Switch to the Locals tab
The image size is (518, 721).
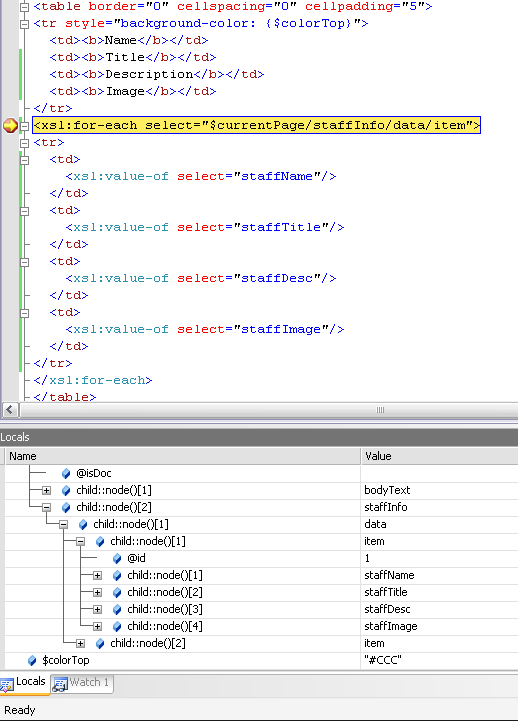tap(24, 684)
